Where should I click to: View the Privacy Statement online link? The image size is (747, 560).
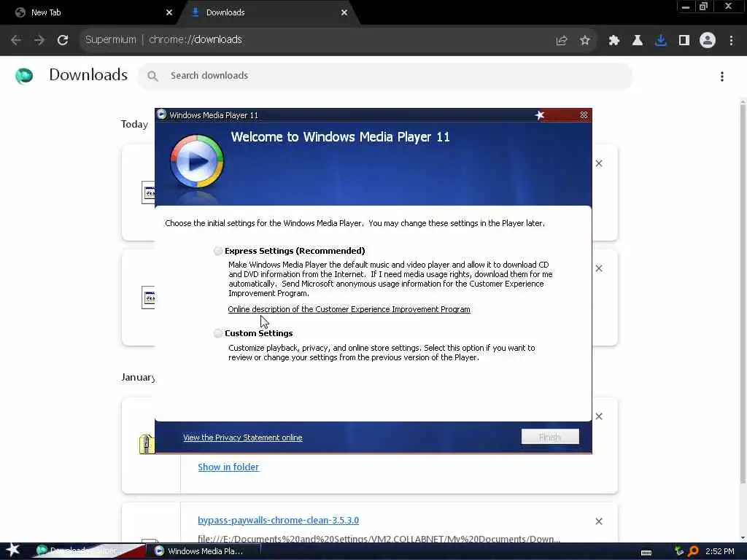pos(242,437)
